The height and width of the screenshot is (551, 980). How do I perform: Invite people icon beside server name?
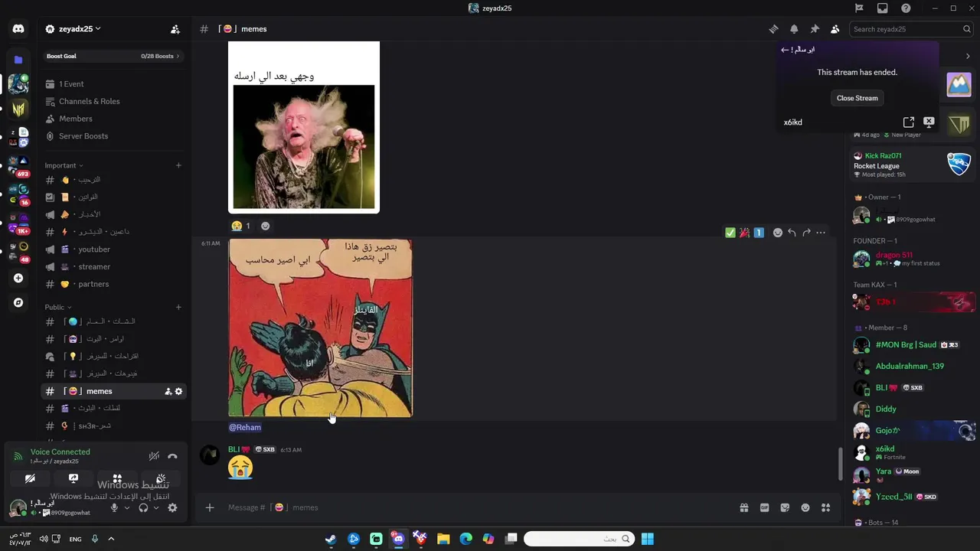click(x=175, y=29)
